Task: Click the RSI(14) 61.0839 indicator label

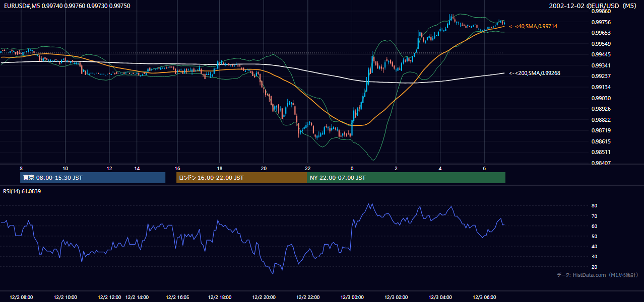Action: pos(22,191)
